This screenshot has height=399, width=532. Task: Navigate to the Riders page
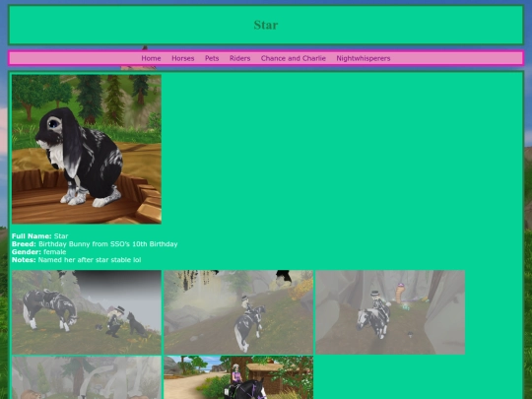(239, 58)
